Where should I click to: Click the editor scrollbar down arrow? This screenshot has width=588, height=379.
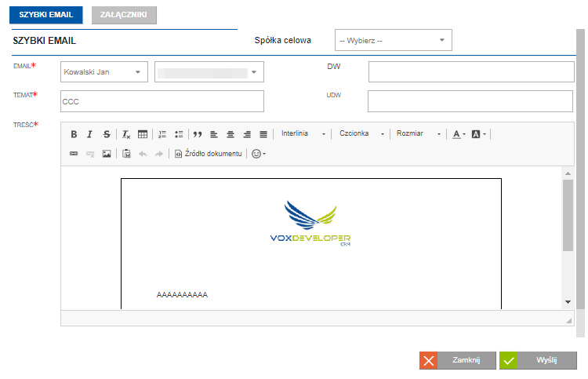(568, 301)
